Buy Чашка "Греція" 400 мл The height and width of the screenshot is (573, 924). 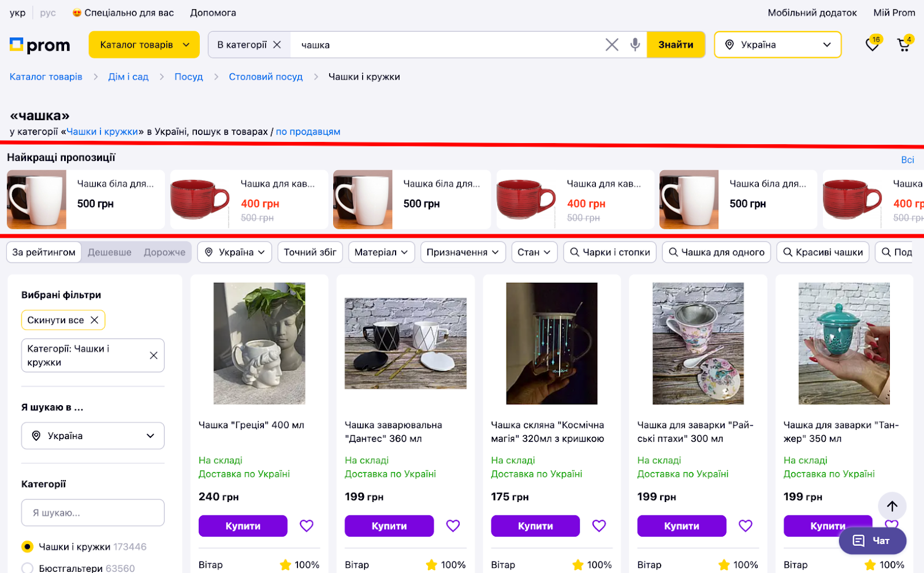pyautogui.click(x=243, y=526)
